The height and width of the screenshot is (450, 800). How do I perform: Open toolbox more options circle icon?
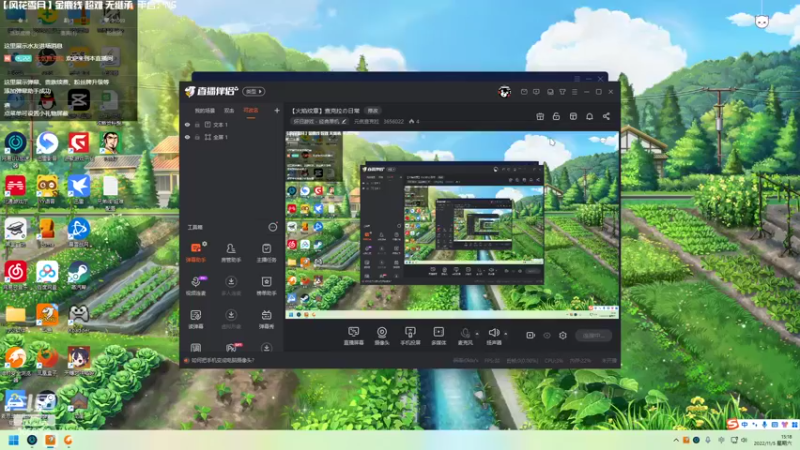[x=273, y=227]
